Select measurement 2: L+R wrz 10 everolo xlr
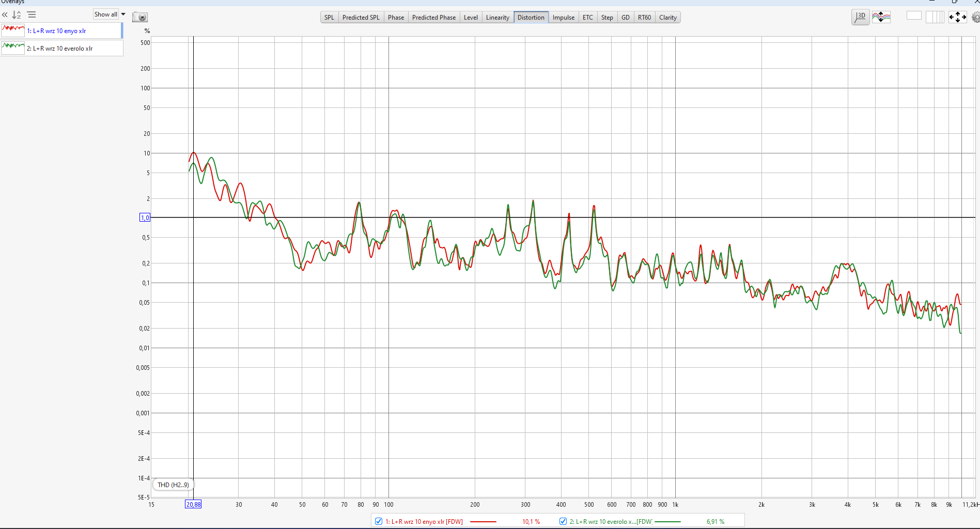 (x=61, y=49)
